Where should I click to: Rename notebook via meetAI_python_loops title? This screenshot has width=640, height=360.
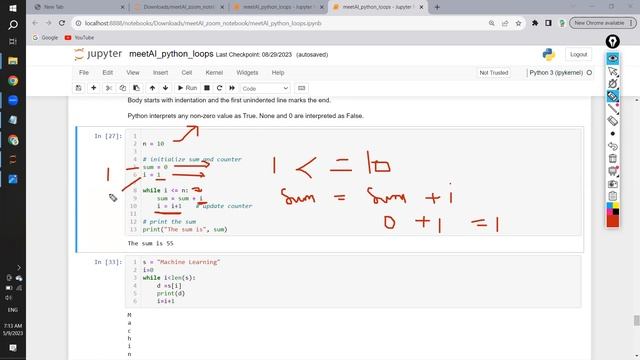click(171, 54)
